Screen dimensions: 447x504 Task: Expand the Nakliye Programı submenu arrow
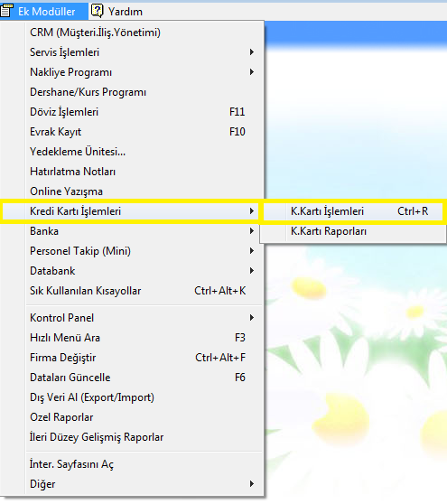click(252, 72)
